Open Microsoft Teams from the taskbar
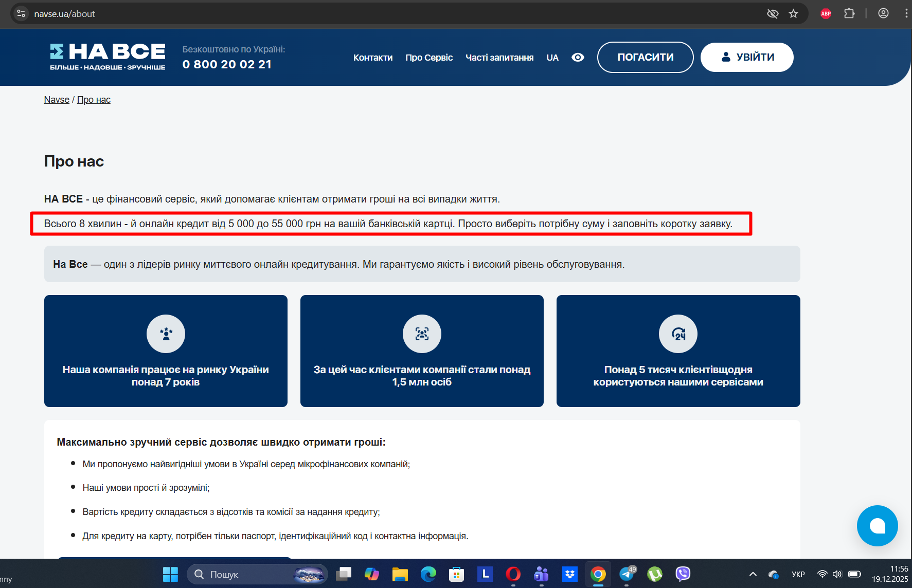Image resolution: width=912 pixels, height=588 pixels. pos(541,574)
